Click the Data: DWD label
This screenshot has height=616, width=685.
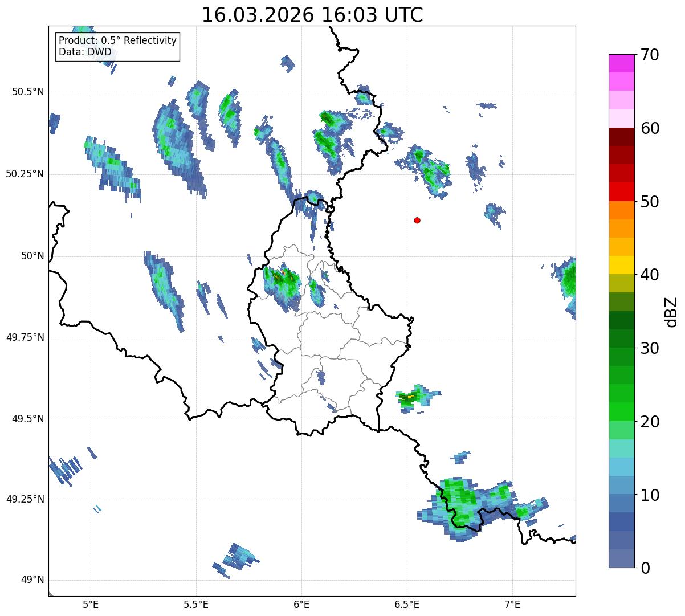pos(85,52)
